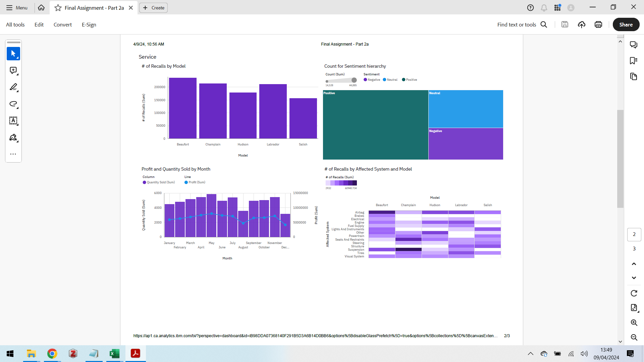Switch to the All tools tab
This screenshot has height=362, width=644.
(15, 24)
